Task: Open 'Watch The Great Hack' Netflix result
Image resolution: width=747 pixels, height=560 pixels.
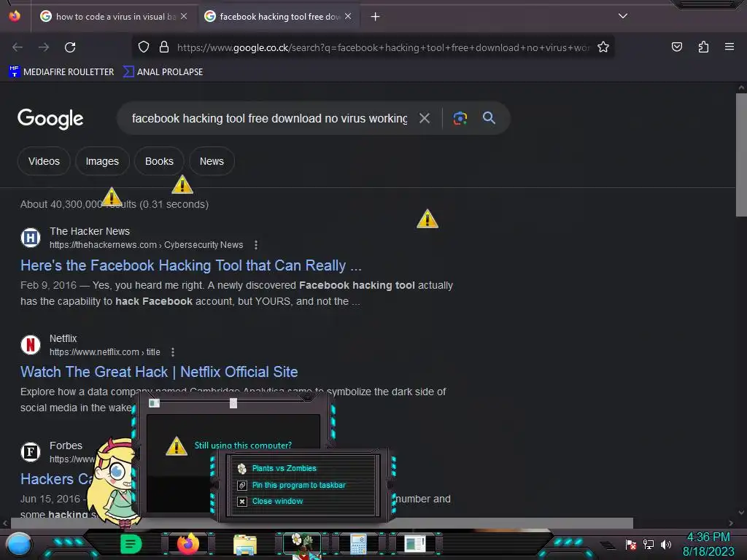Action: (159, 372)
